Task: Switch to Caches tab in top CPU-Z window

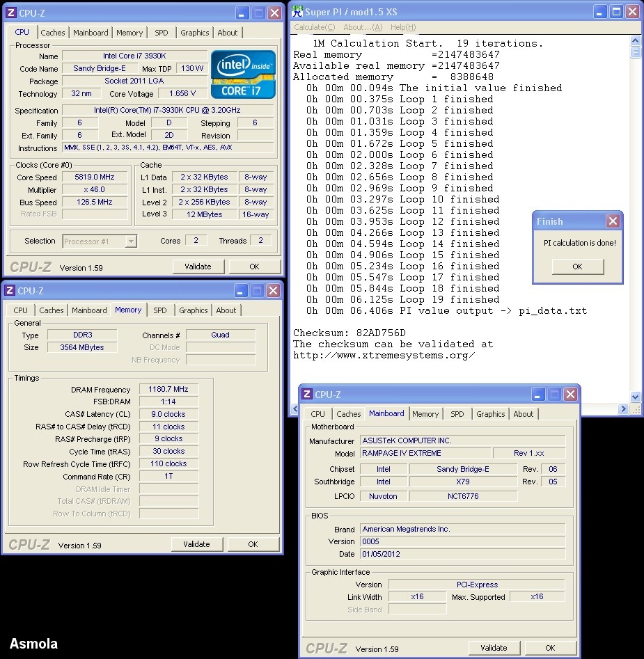Action: [x=52, y=33]
